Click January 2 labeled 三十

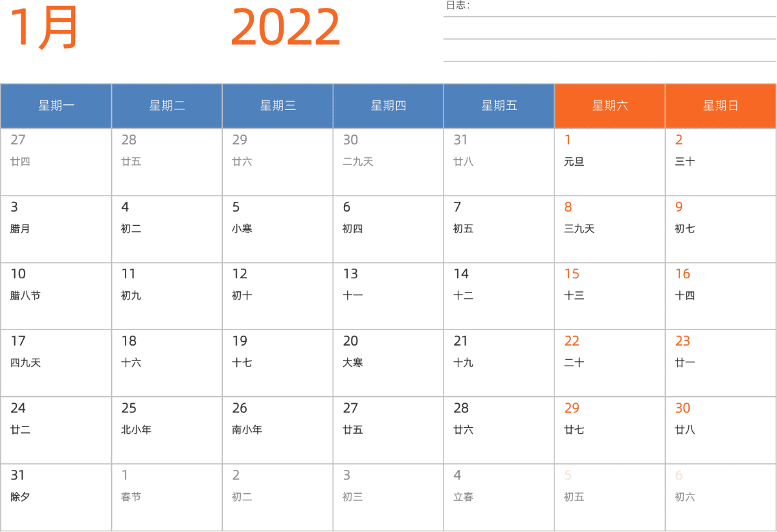(x=721, y=162)
